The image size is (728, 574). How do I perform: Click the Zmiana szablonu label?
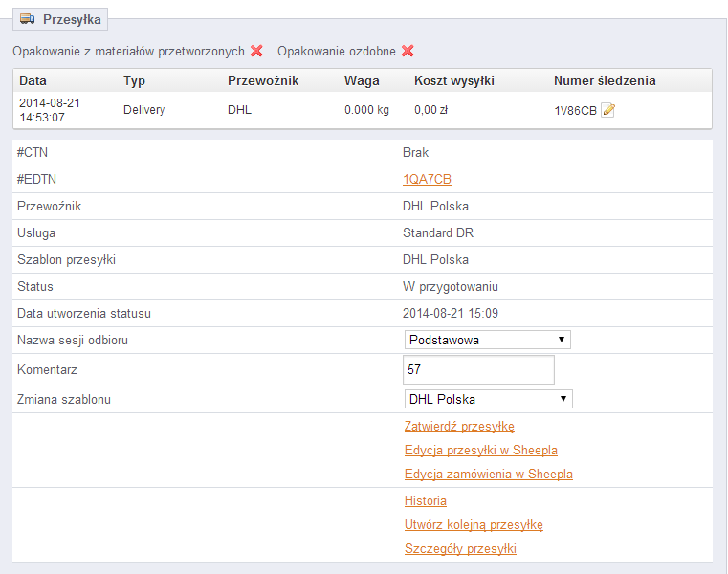click(63, 399)
